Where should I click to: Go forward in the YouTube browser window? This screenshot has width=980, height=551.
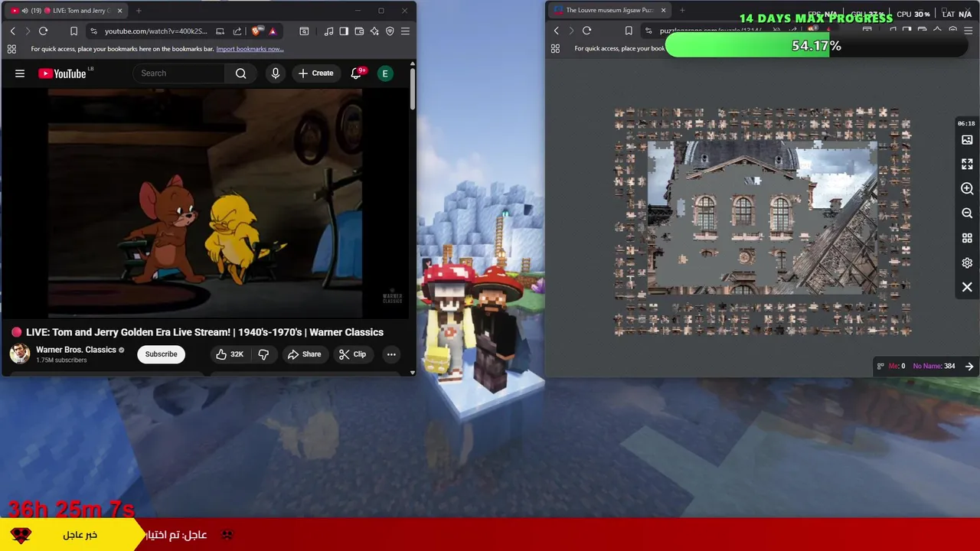click(x=28, y=31)
